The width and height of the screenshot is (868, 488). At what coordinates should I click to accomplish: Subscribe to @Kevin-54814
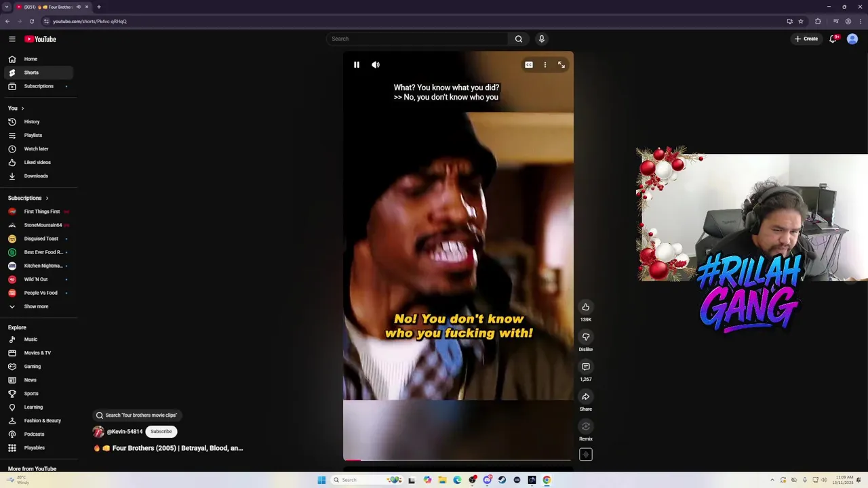(161, 432)
